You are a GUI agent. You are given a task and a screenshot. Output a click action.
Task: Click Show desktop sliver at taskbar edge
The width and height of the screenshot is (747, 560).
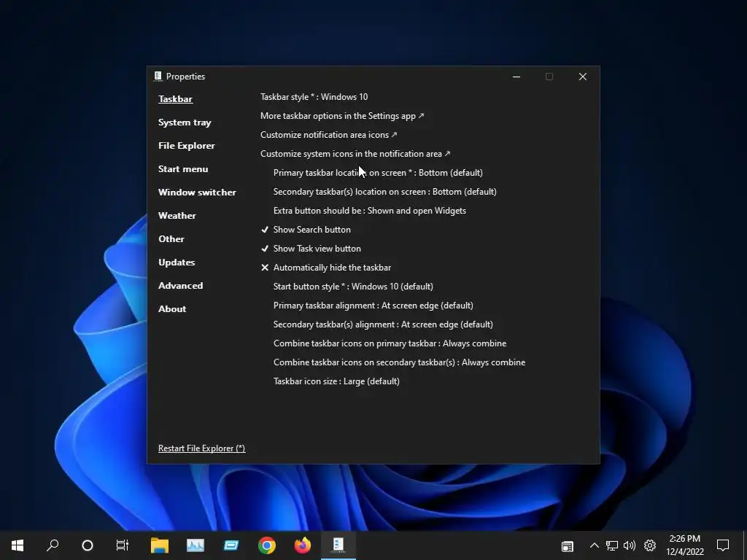745,545
